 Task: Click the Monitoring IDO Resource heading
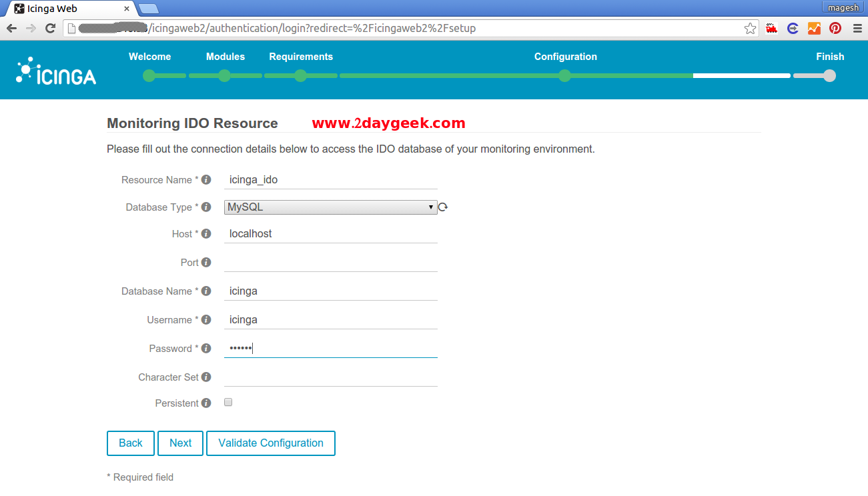pos(192,123)
